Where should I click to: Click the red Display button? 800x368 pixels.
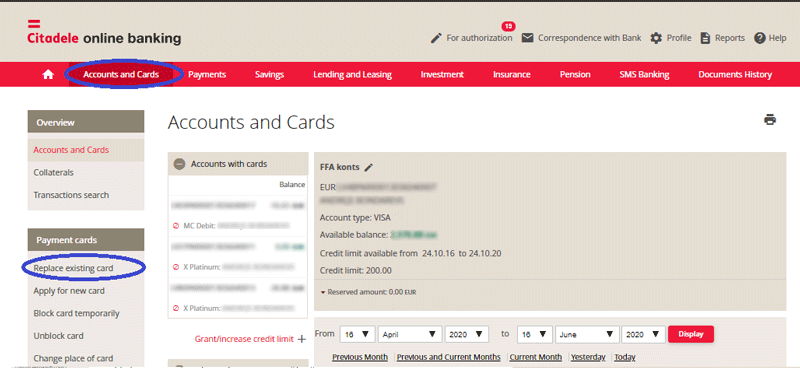(691, 334)
